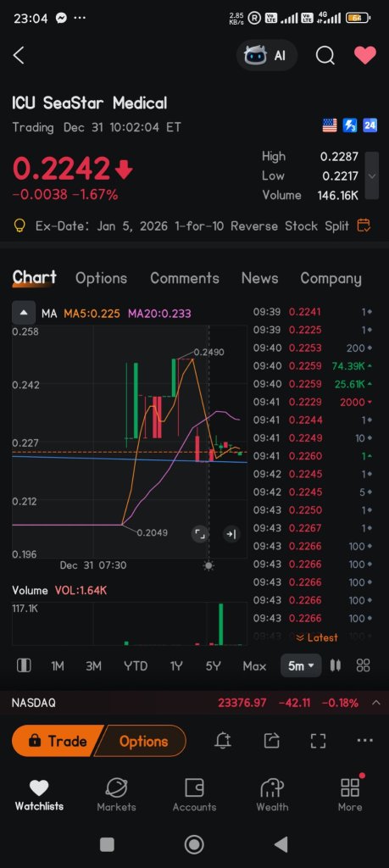
Task: Open the 5m interval dropdown
Action: tap(301, 666)
